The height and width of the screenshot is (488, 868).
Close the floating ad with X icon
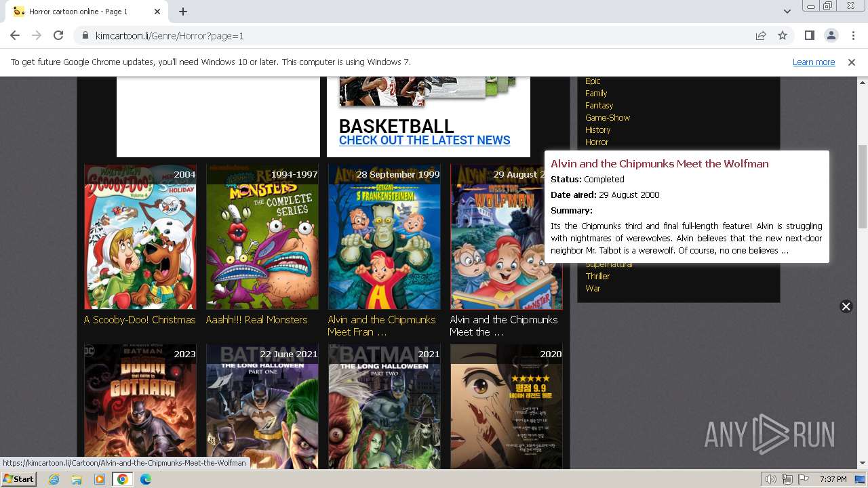[846, 306]
